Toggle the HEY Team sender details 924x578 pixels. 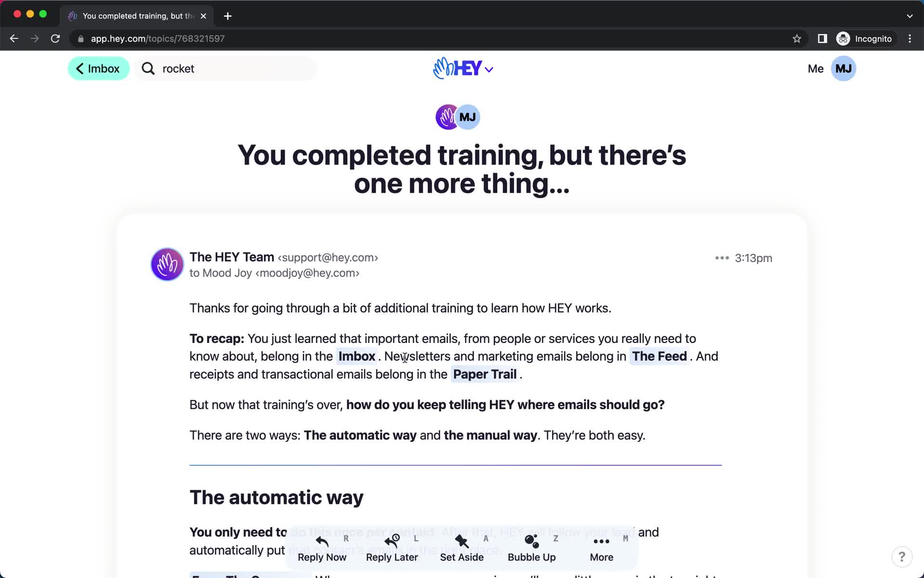pyautogui.click(x=231, y=257)
